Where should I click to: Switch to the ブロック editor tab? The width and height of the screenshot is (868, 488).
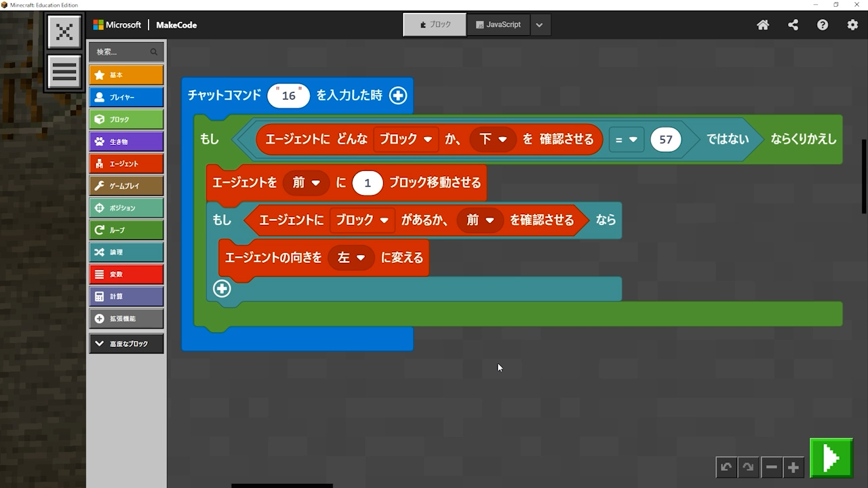coord(435,24)
